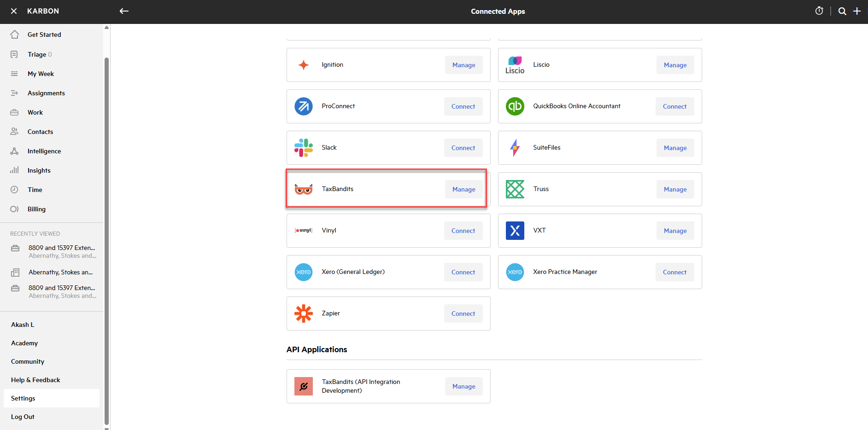Click the sidebar vertical scrollbar

(107, 240)
